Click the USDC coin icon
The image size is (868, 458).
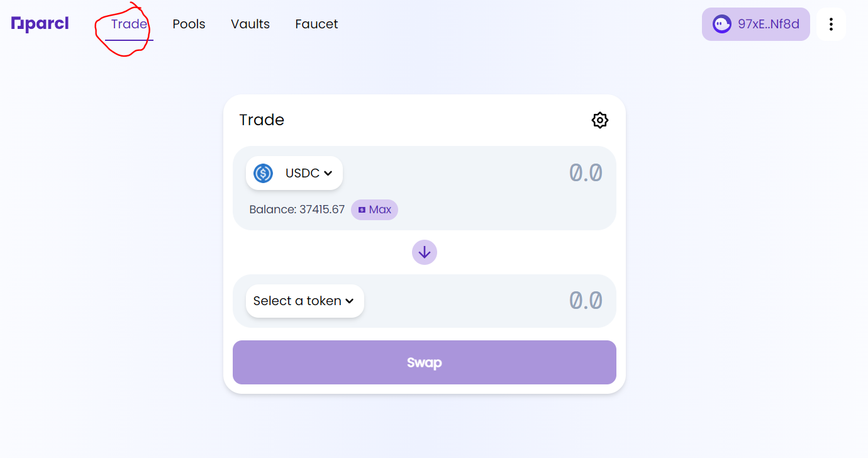point(263,173)
